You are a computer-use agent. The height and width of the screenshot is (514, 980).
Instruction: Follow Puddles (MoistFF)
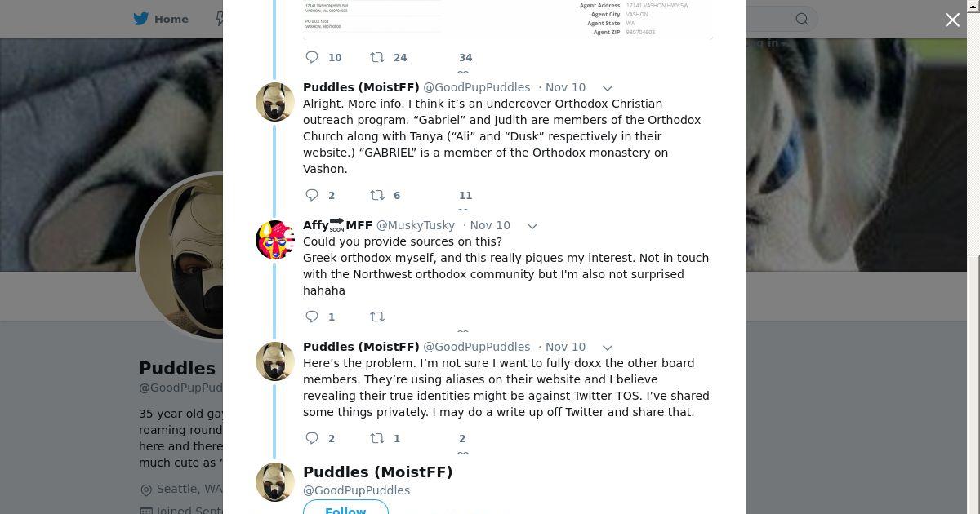coord(345,510)
